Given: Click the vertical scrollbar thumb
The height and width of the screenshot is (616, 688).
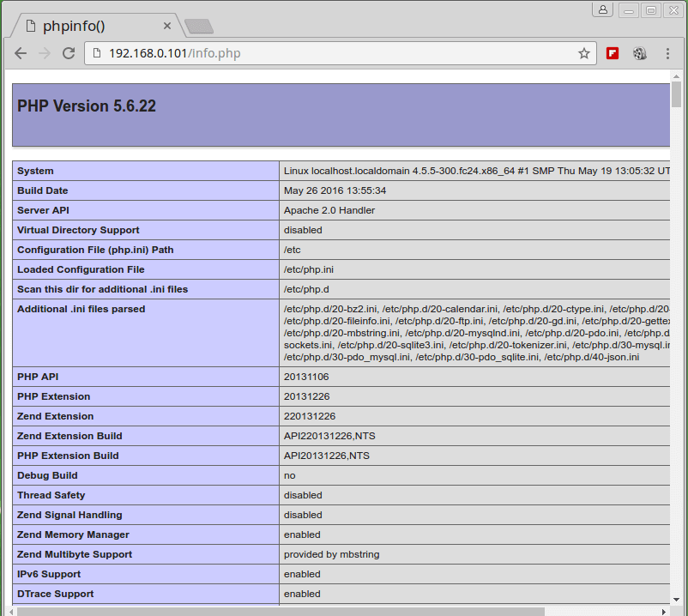Looking at the screenshot, I should pos(676,94).
